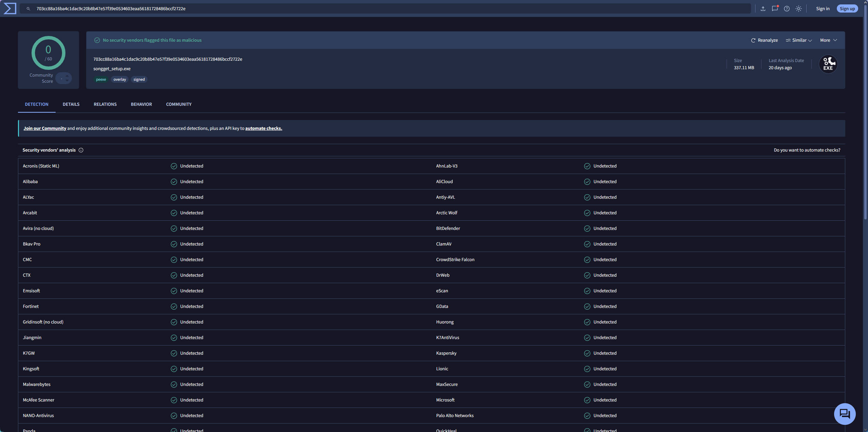The width and height of the screenshot is (868, 432).
Task: Click the EXE file type icon
Action: [x=828, y=64]
